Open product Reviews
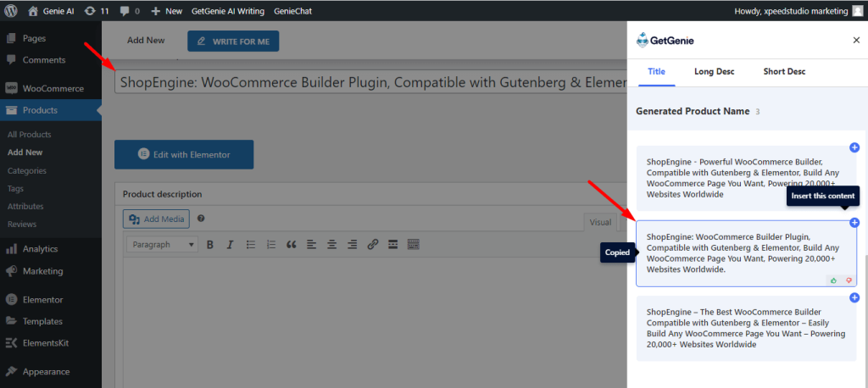This screenshot has height=388, width=868. pos(22,224)
